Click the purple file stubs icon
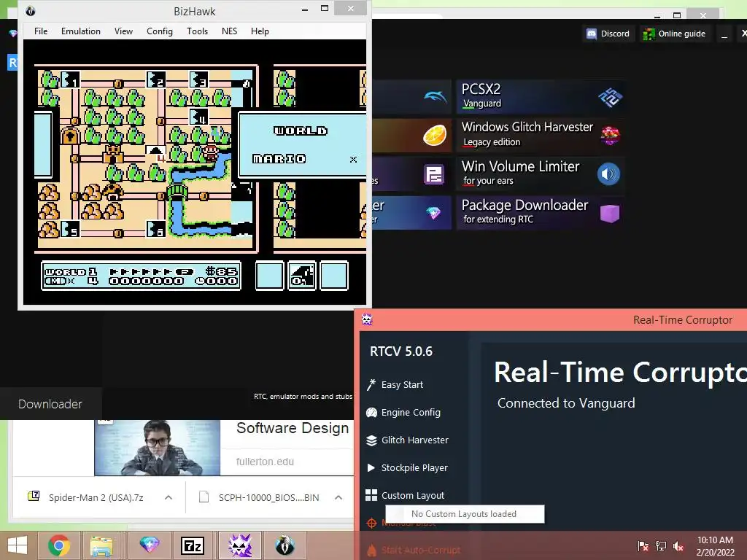This screenshot has height=560, width=747. [x=433, y=174]
